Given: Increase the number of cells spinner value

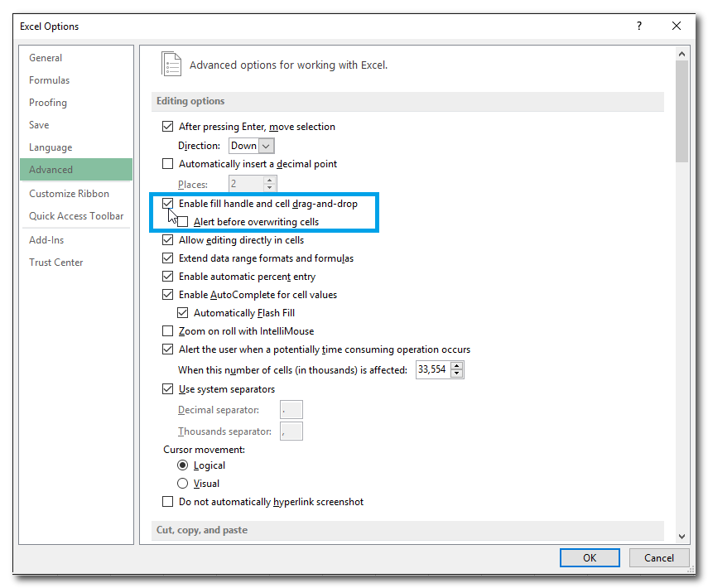Looking at the screenshot, I should pyautogui.click(x=457, y=366).
